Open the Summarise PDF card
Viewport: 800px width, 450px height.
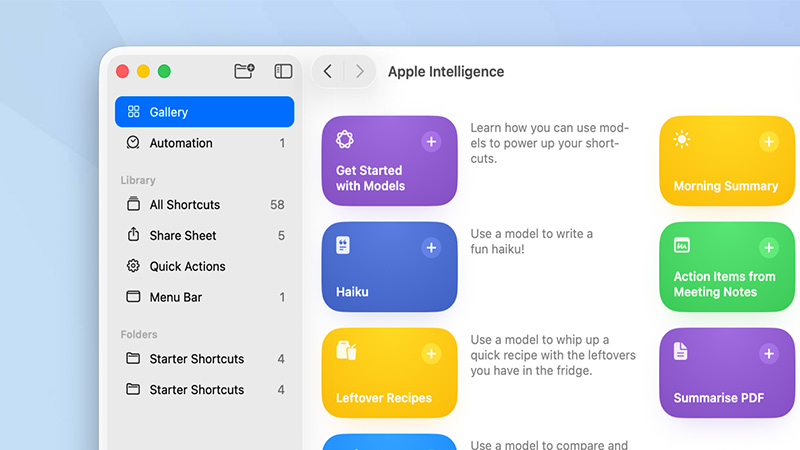(727, 373)
